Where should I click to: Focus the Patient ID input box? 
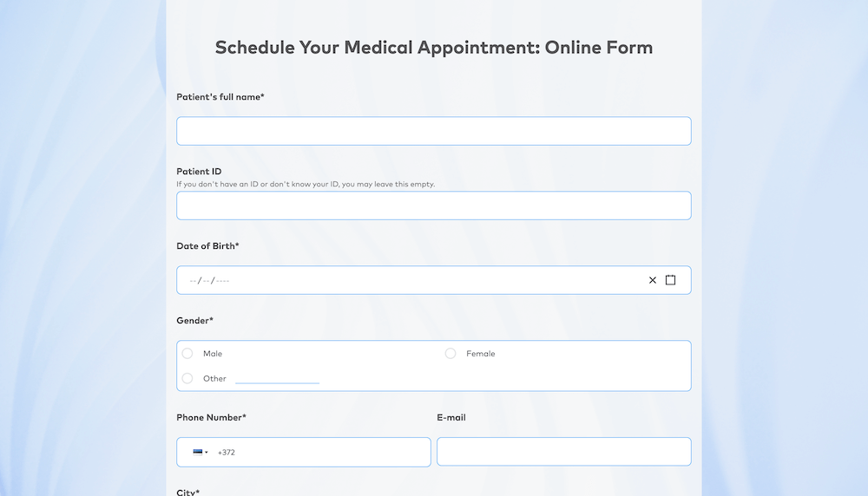[434, 206]
